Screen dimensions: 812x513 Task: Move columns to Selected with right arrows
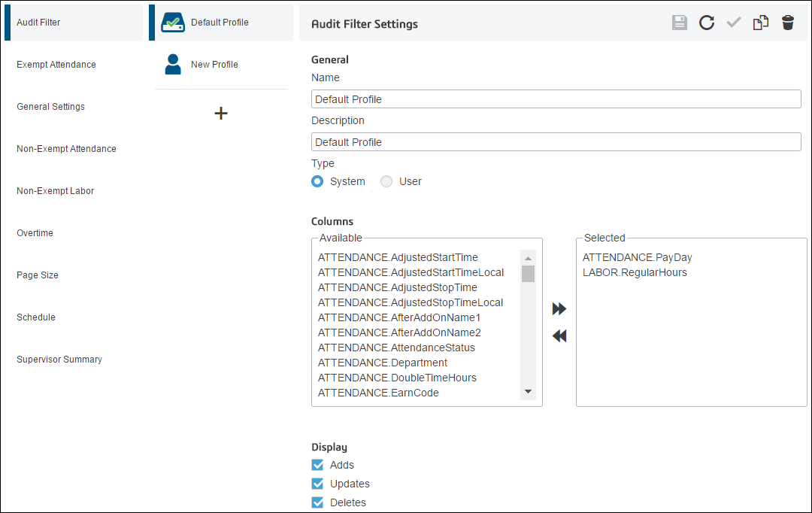click(x=559, y=309)
